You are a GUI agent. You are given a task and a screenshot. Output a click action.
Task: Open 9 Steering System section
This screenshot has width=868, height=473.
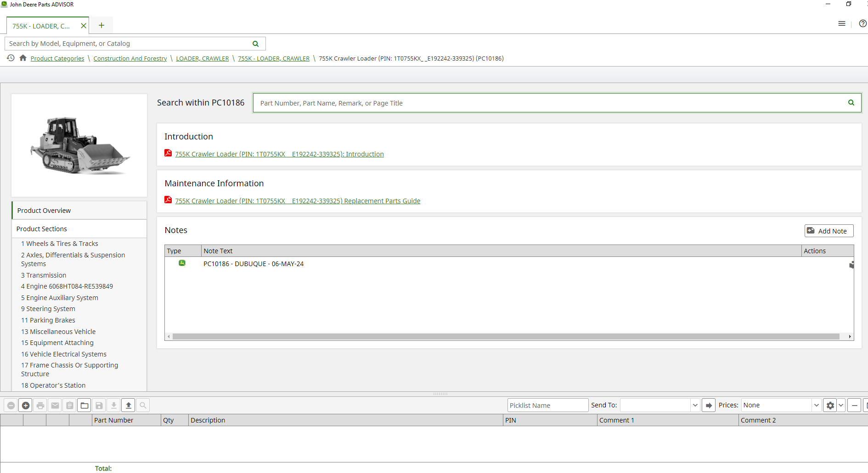tap(48, 309)
